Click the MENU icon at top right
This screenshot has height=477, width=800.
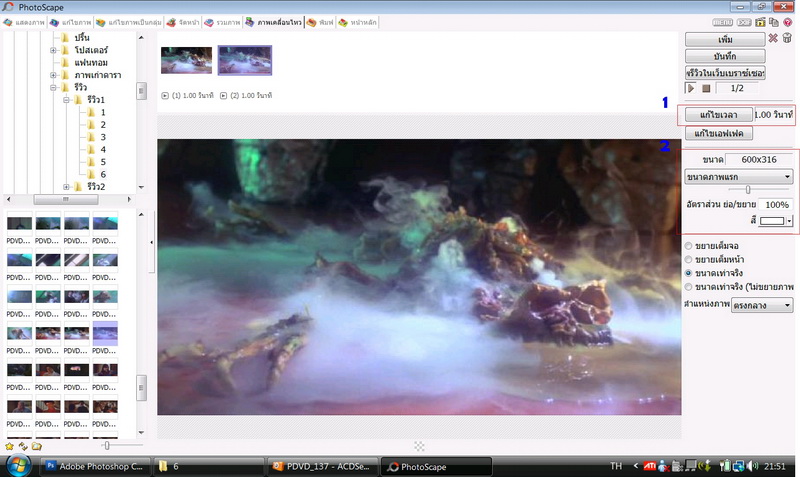click(722, 22)
